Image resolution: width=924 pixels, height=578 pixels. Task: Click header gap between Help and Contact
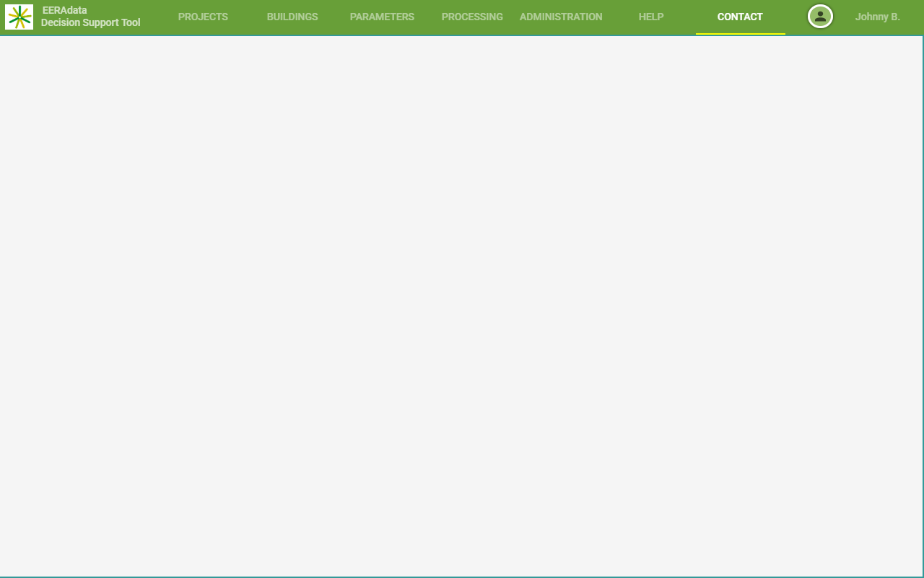[684, 17]
